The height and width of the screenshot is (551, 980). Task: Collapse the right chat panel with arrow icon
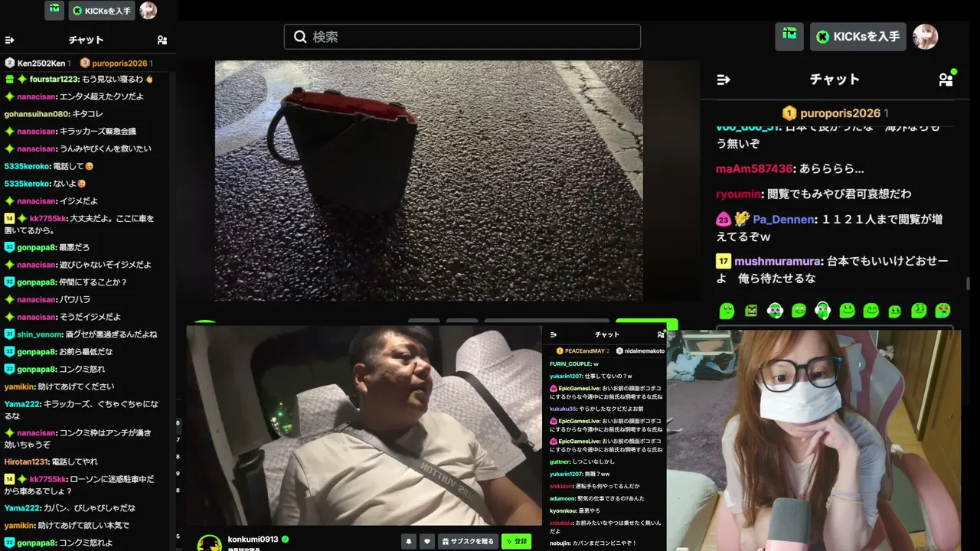pyautogui.click(x=724, y=80)
